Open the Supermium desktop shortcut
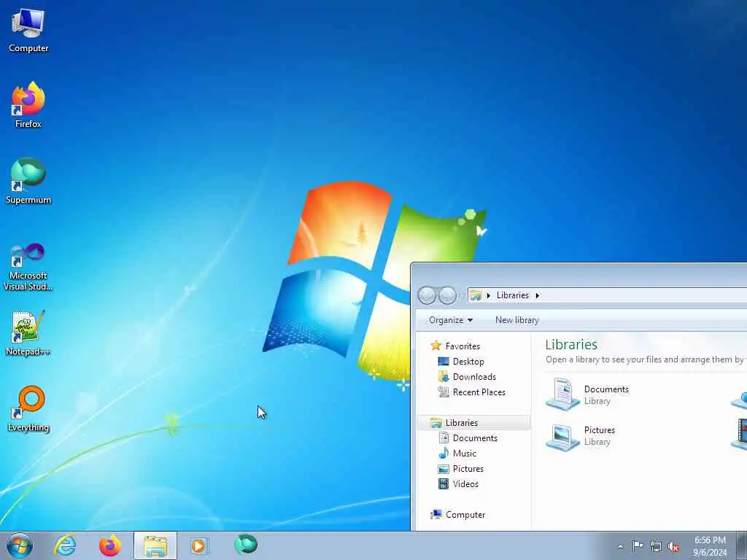The height and width of the screenshot is (560, 747). (x=28, y=181)
